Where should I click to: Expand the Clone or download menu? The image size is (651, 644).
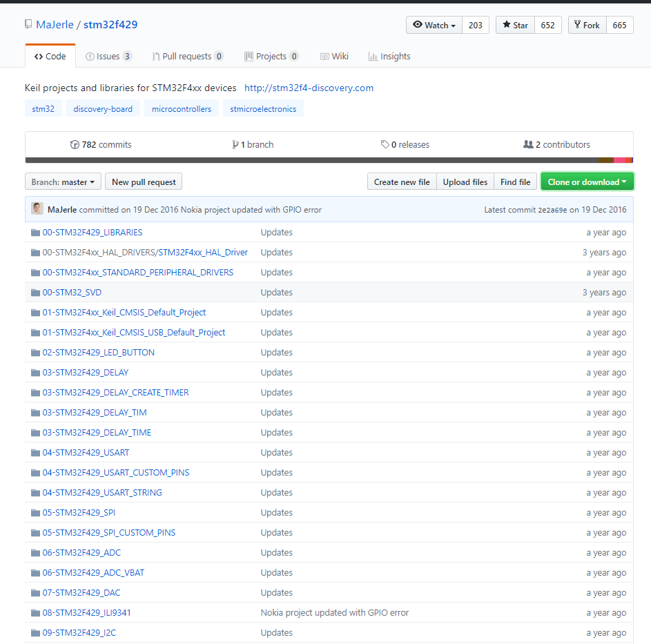click(x=587, y=182)
